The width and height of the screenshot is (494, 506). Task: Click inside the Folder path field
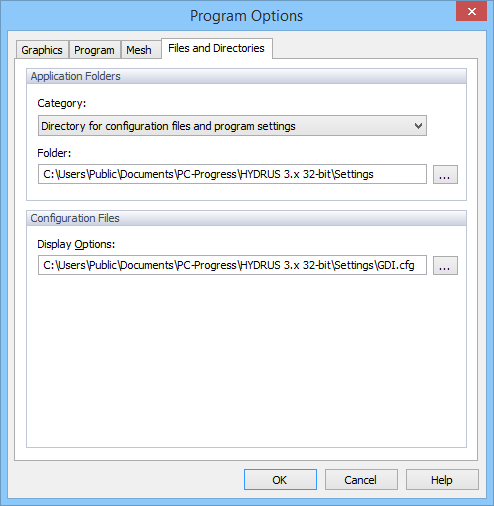pos(232,174)
